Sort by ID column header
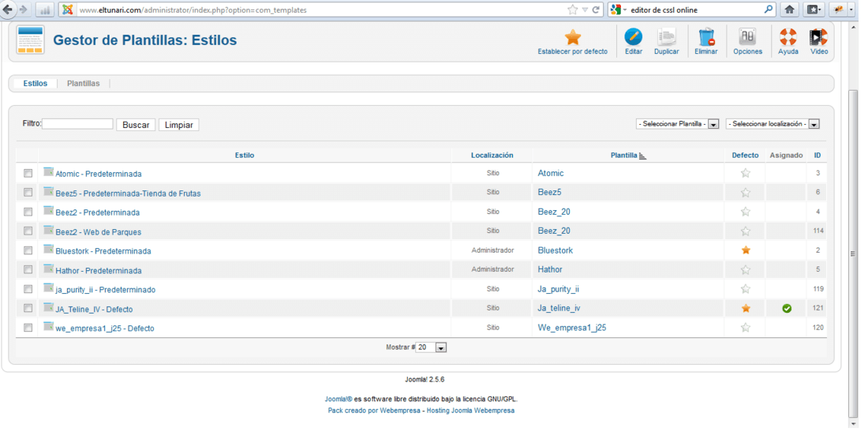 817,156
